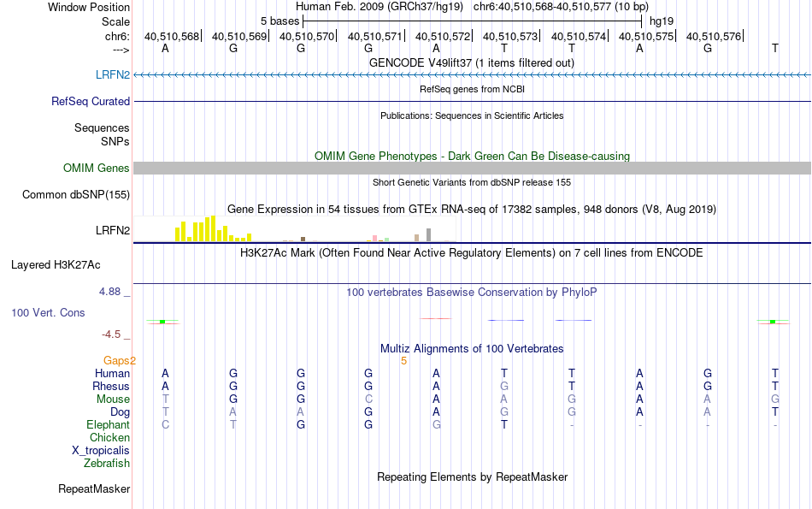Click the tallest yellow GTEx expression bar

point(213,228)
